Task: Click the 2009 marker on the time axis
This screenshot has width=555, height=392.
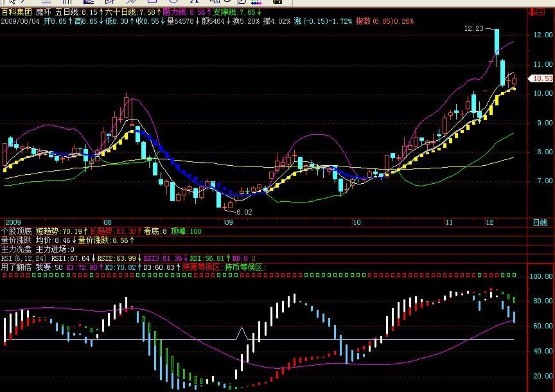Action: click(x=13, y=222)
